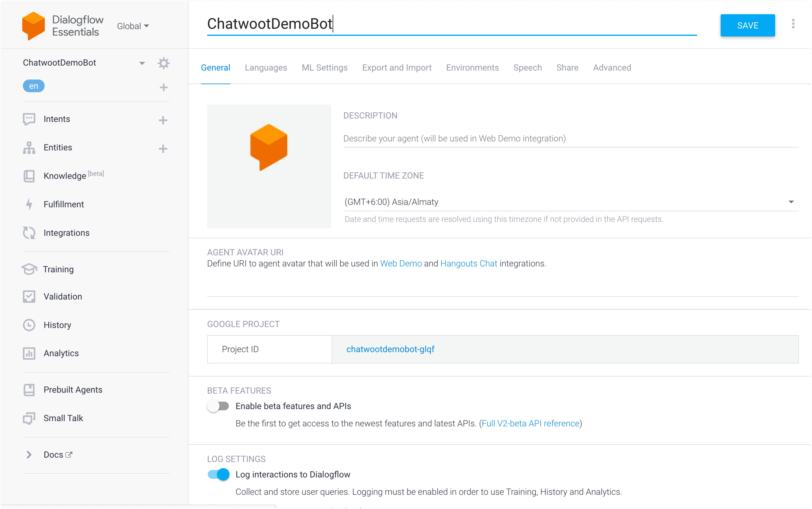Open Training graduation cap icon
The height and width of the screenshot is (509, 812).
[29, 269]
